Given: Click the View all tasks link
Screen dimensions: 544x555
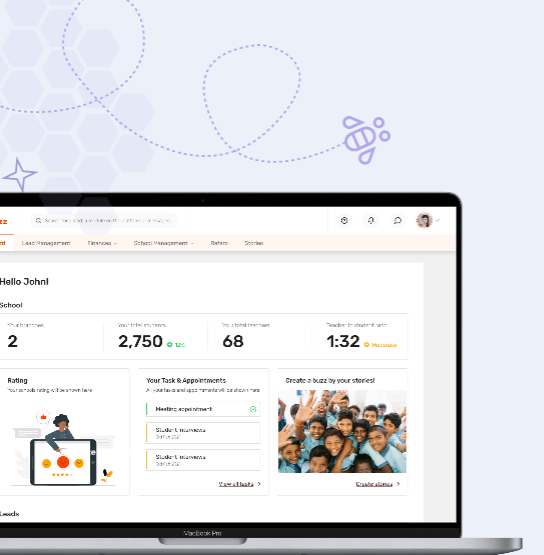Looking at the screenshot, I should [x=236, y=484].
